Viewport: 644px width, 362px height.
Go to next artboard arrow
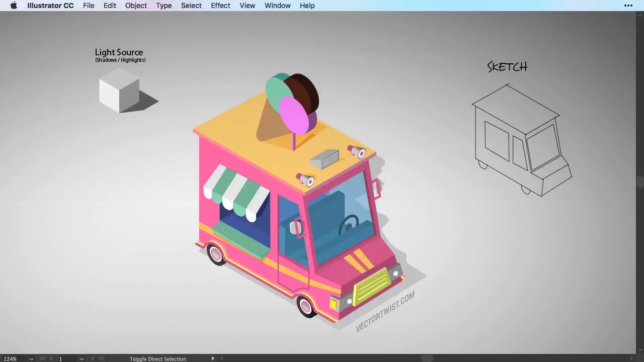click(93, 358)
